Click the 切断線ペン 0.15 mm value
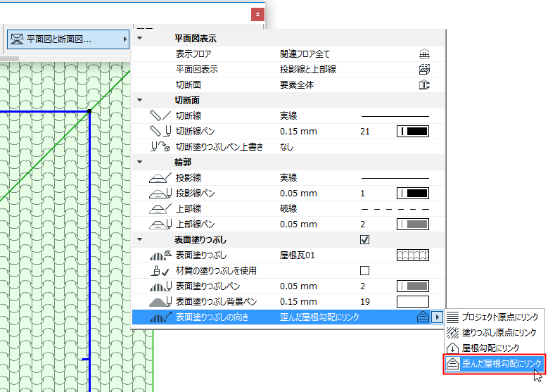The width and height of the screenshot is (555, 392). (x=298, y=132)
